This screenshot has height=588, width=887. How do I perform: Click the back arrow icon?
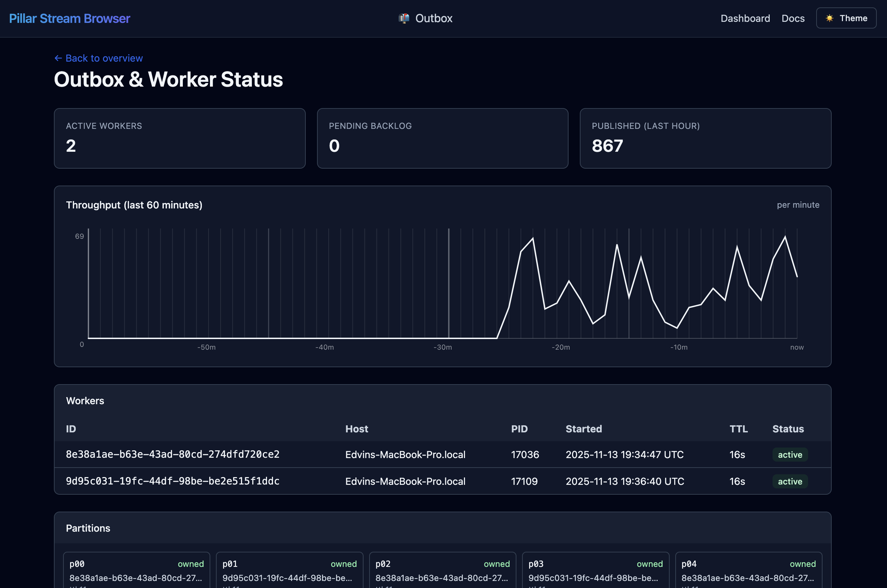tap(58, 58)
